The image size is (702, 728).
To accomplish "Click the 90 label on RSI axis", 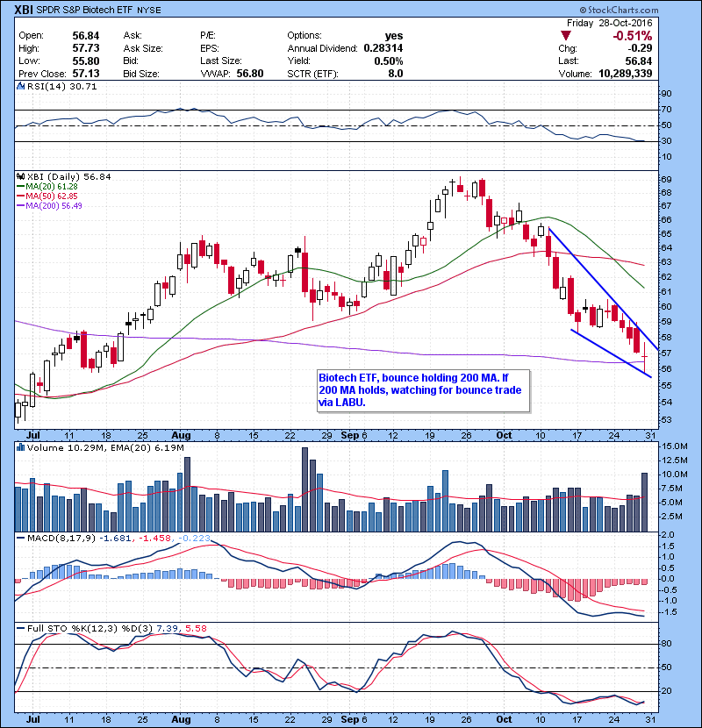I will (x=666, y=94).
